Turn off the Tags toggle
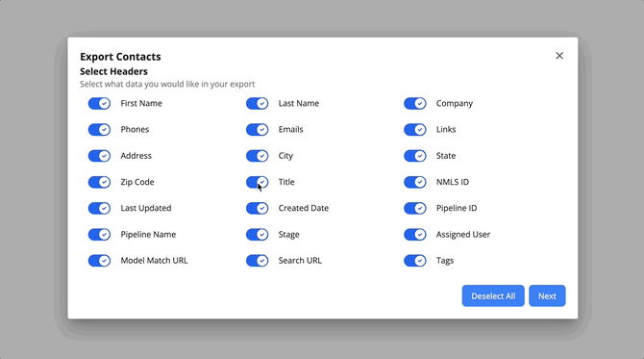 click(x=415, y=260)
